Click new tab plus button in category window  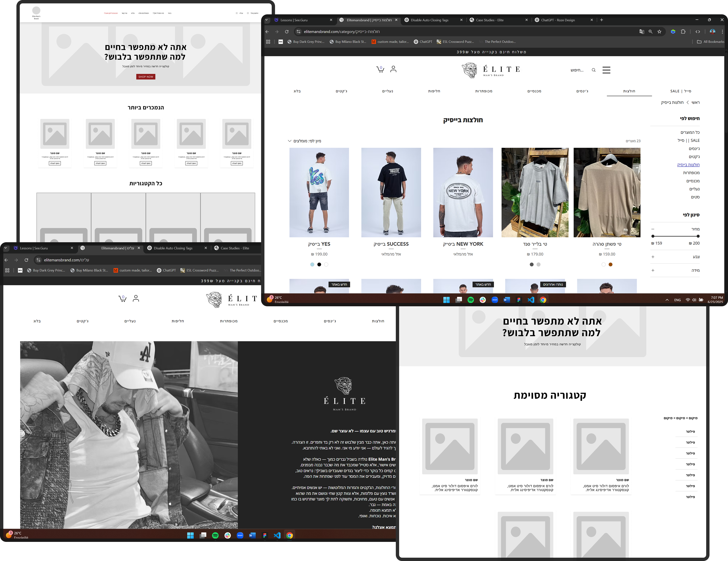click(x=601, y=20)
